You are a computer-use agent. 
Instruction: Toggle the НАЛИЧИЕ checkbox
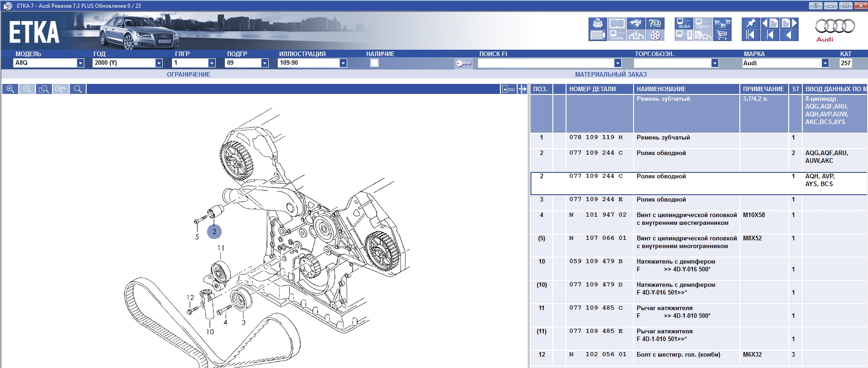(x=374, y=63)
